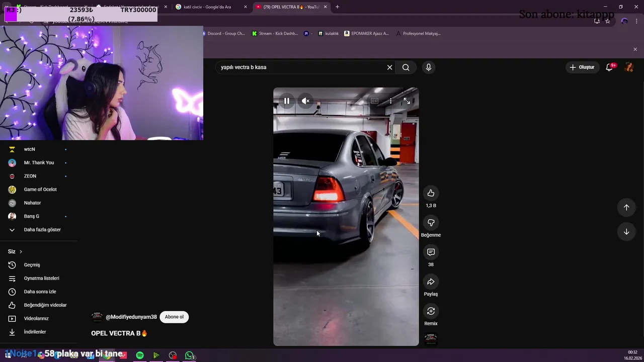This screenshot has height=362, width=644.
Task: Open the EPOMAKER Ajazz bookmark
Action: pos(366,34)
